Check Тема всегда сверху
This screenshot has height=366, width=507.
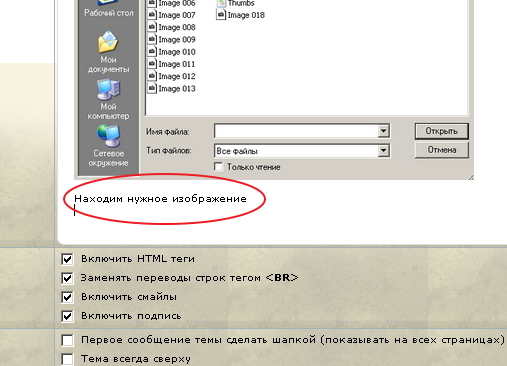67,359
